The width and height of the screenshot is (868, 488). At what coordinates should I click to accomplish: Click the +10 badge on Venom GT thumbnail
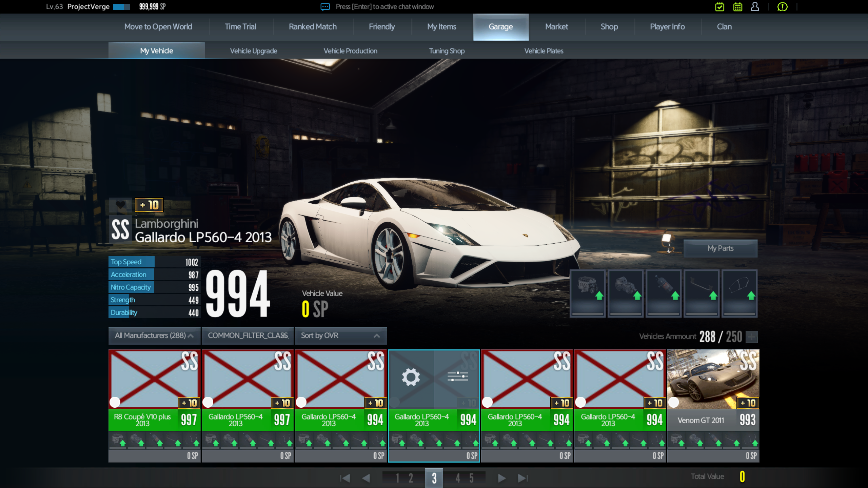click(748, 403)
